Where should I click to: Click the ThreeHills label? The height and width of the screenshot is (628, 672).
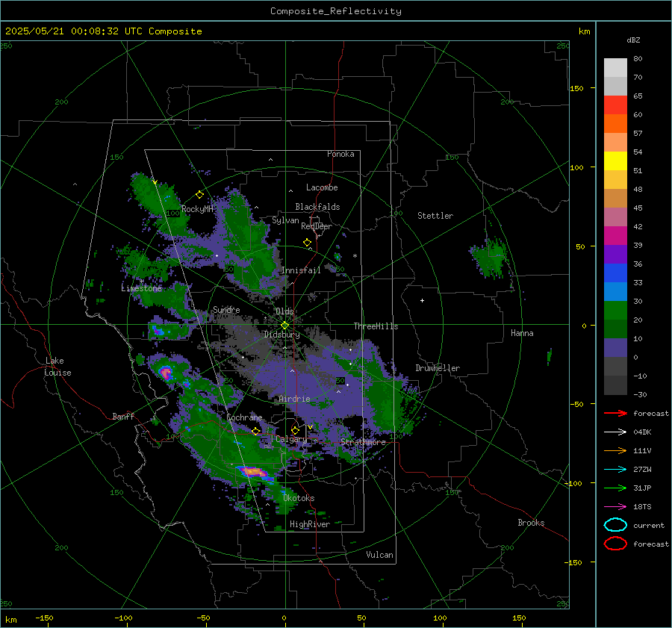(x=376, y=326)
